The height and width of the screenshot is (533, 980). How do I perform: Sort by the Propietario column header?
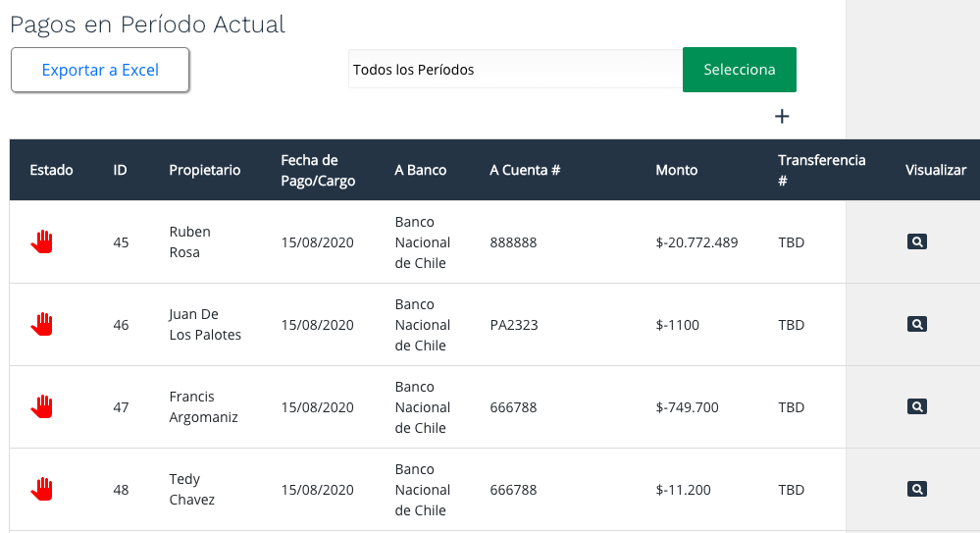(x=204, y=170)
